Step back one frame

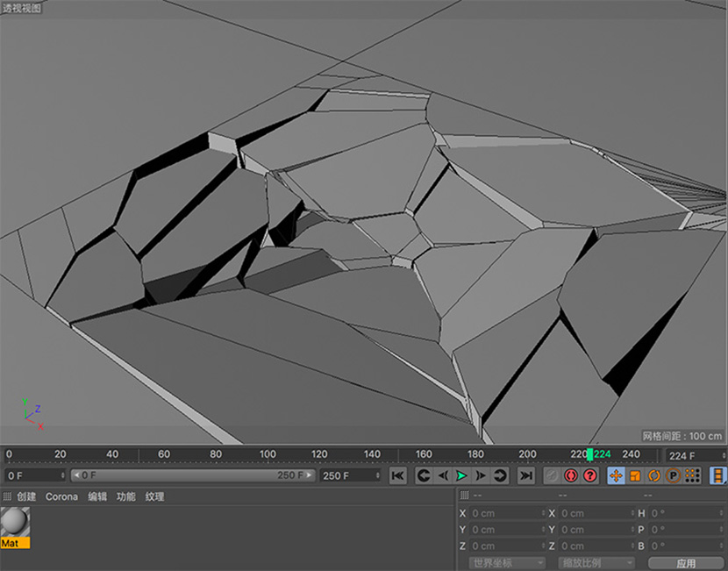point(443,475)
